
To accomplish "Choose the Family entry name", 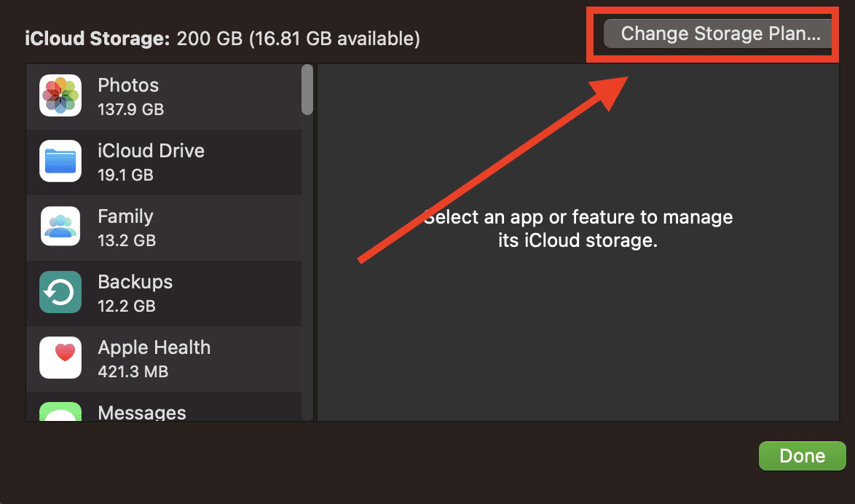I will tap(125, 216).
